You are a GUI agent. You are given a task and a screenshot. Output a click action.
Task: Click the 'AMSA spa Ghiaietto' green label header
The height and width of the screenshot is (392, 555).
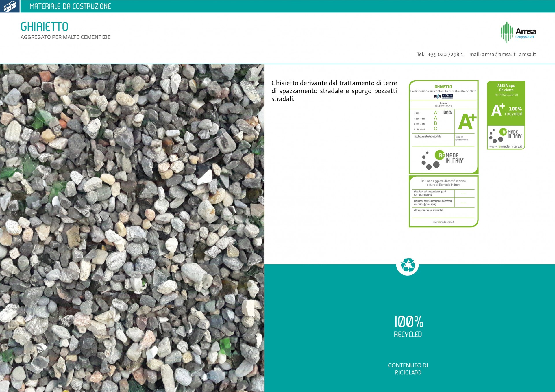(506, 88)
